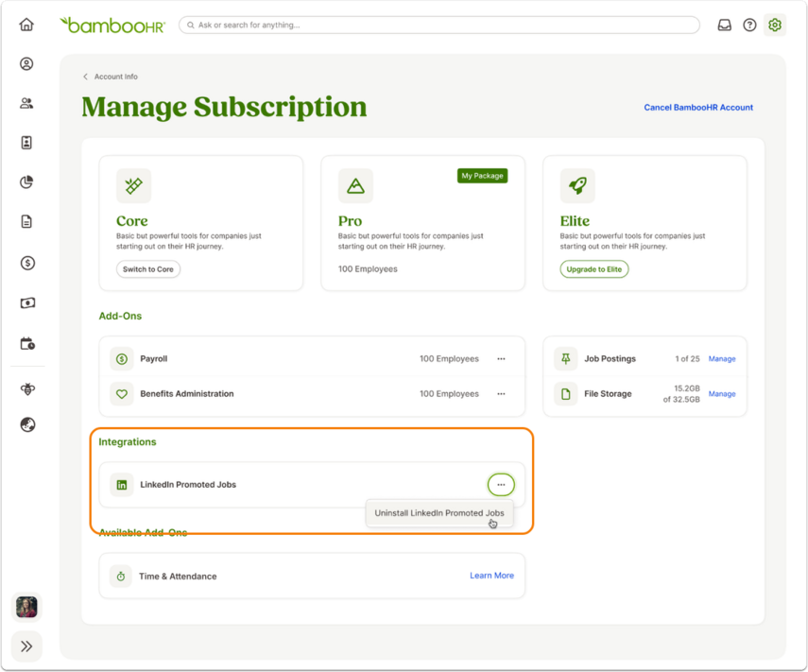Click the Elite plan title
The width and height of the screenshot is (808, 672).
(x=575, y=221)
